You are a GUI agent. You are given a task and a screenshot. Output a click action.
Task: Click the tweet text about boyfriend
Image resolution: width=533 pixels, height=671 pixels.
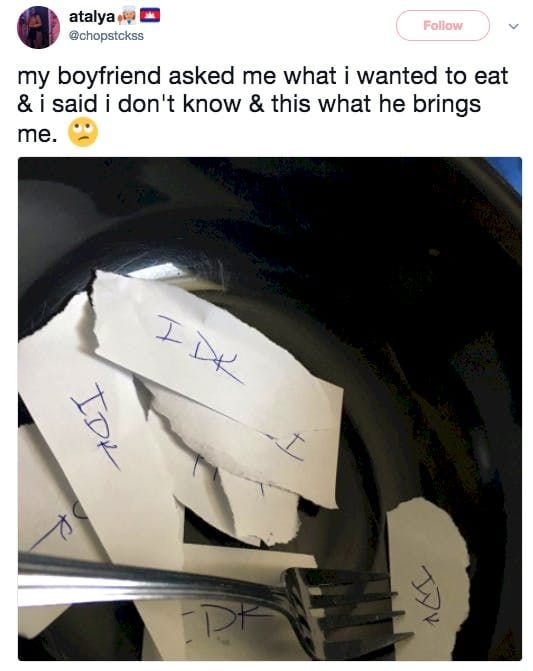(x=263, y=104)
